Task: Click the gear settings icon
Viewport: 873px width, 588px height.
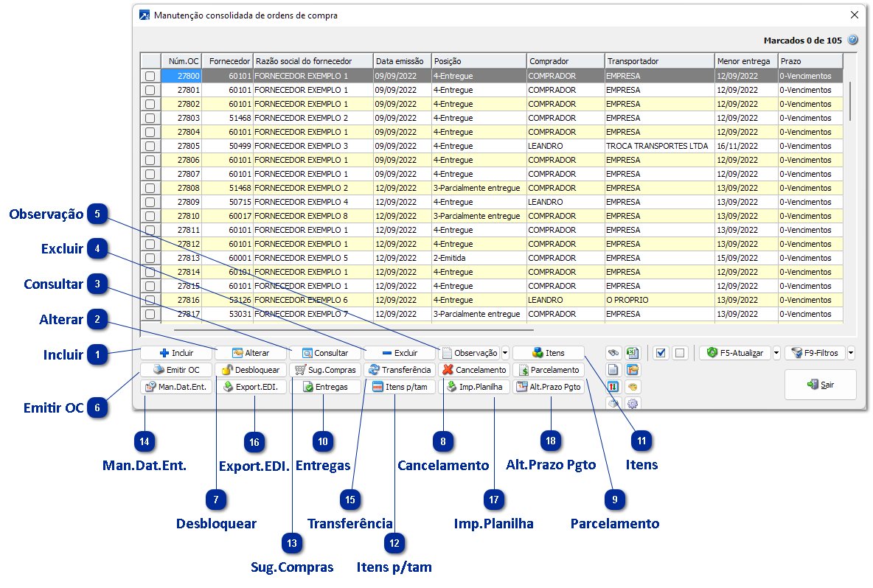Action: [632, 403]
